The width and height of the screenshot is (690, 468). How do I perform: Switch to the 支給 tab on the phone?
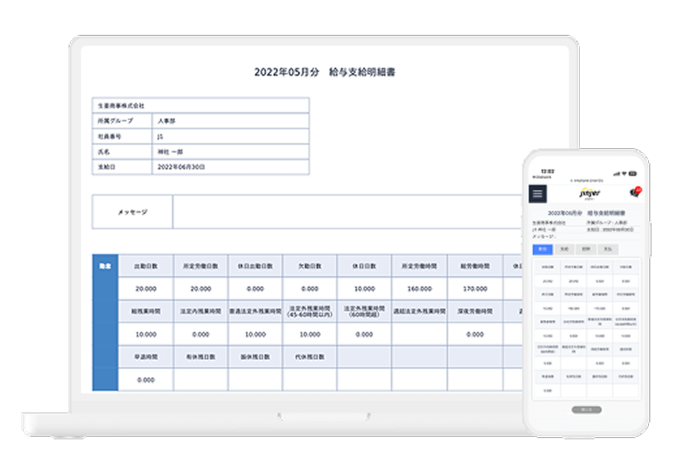(x=565, y=248)
